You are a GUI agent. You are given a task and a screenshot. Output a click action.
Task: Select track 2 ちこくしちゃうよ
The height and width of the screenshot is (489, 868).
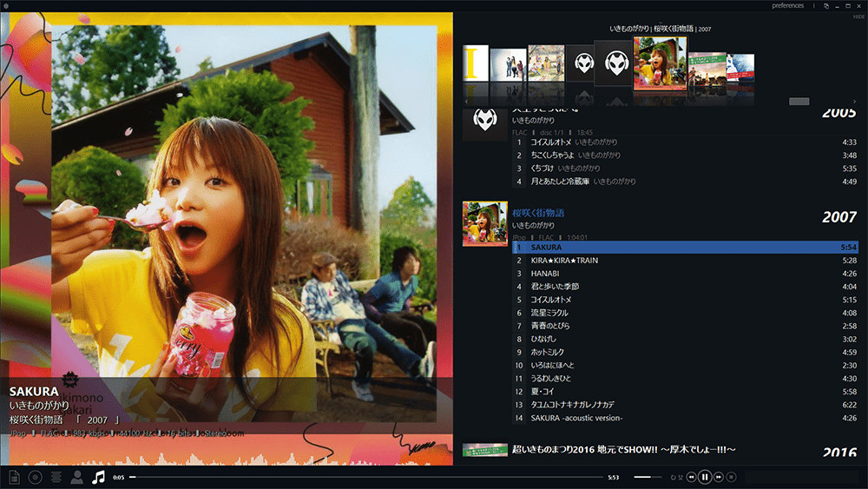(686, 155)
